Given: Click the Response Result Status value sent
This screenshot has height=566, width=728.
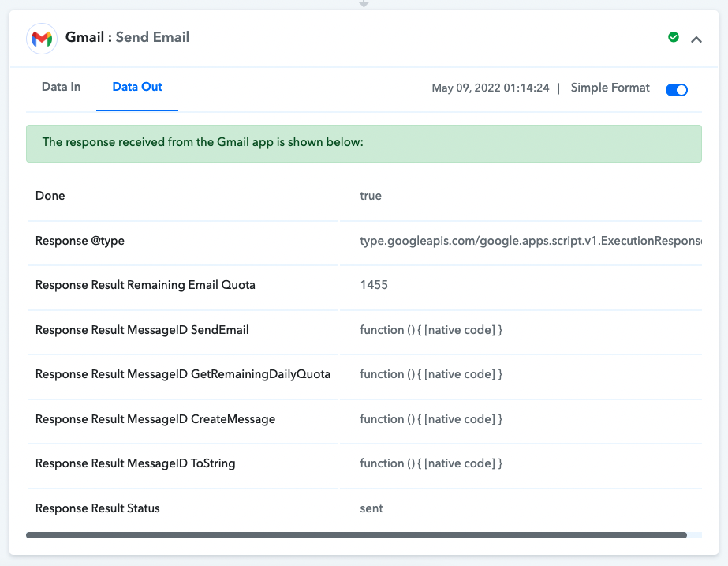Looking at the screenshot, I should (371, 508).
